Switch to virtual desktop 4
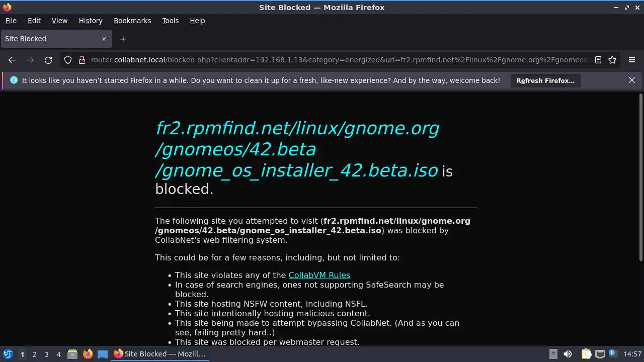644x362 pixels. pyautogui.click(x=58, y=354)
